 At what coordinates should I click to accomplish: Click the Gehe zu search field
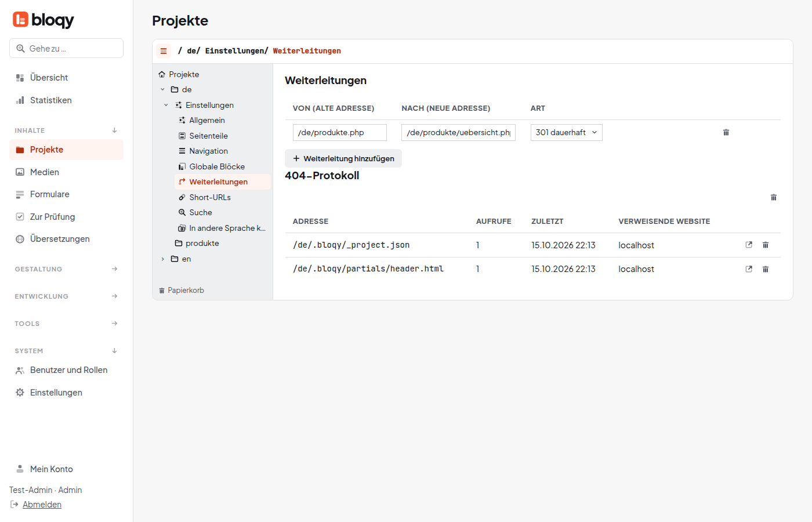tap(66, 48)
